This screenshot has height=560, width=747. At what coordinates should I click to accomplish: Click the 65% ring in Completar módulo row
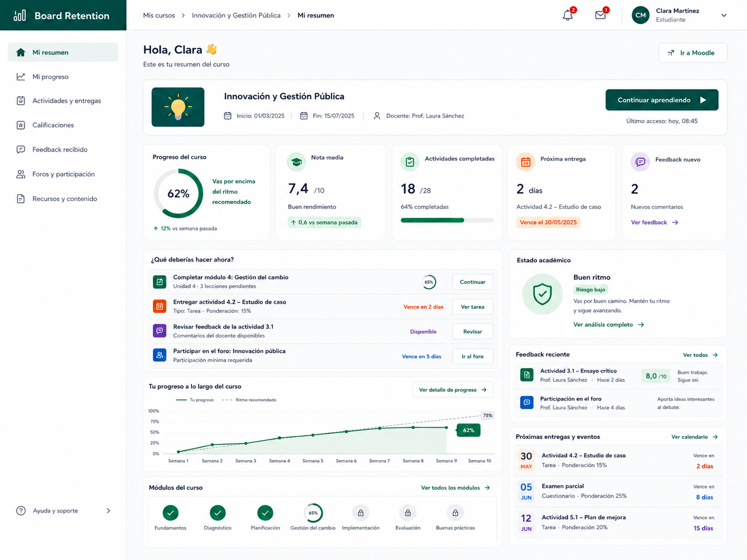pyautogui.click(x=429, y=282)
